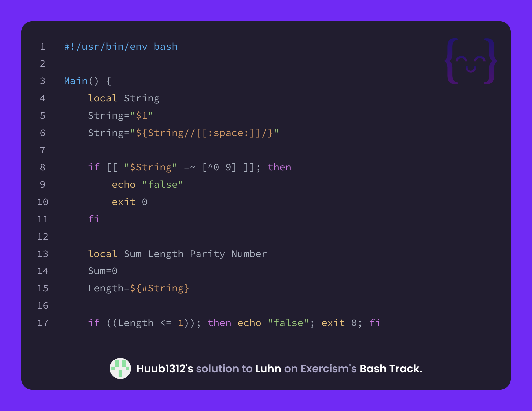Click 'local Sum Length Parity Number' line

[178, 254]
